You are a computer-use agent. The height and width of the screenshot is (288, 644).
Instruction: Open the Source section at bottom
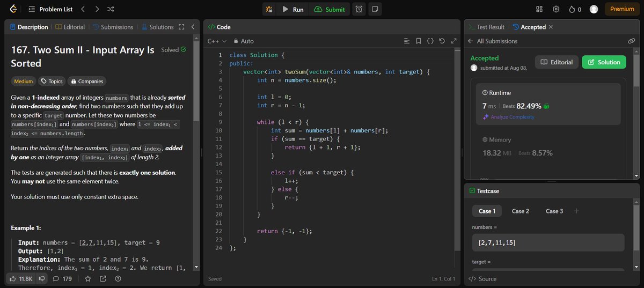(482, 279)
